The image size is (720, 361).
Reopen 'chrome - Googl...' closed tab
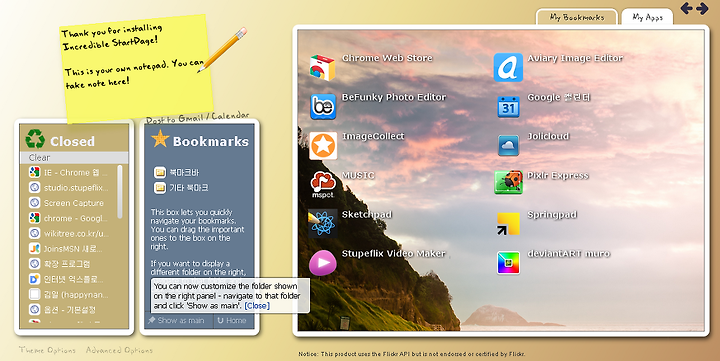[69, 218]
